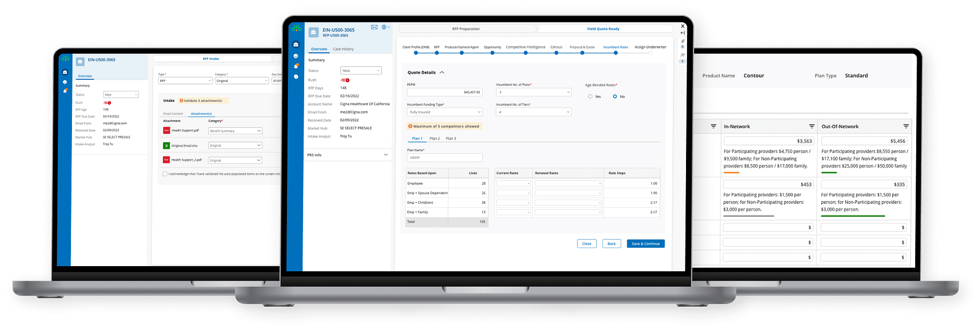Click the filter icon in In-Network column header
Screen dimensions: 980x331
(812, 126)
